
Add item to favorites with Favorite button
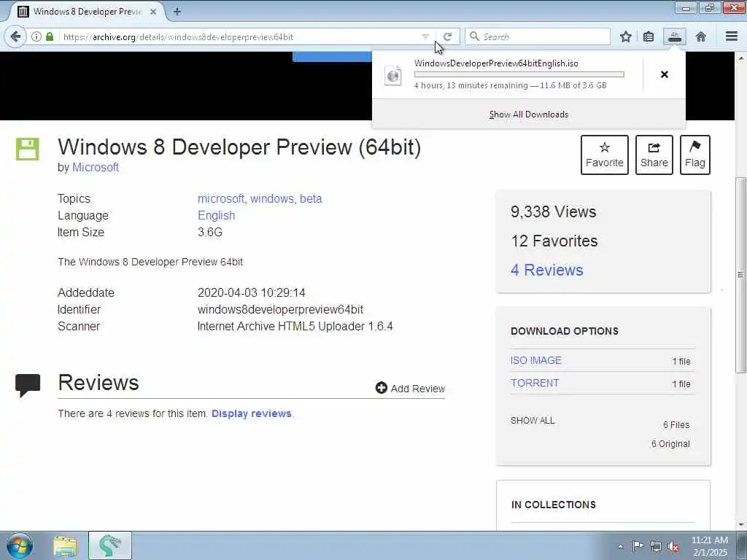605,155
